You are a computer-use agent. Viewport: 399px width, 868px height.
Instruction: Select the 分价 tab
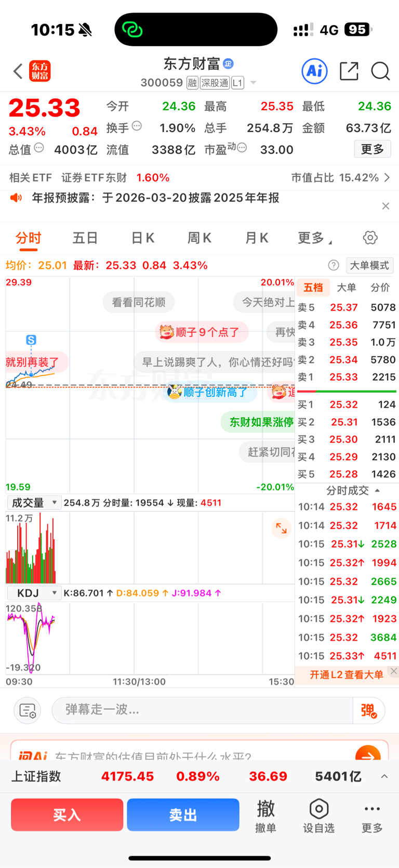(380, 287)
